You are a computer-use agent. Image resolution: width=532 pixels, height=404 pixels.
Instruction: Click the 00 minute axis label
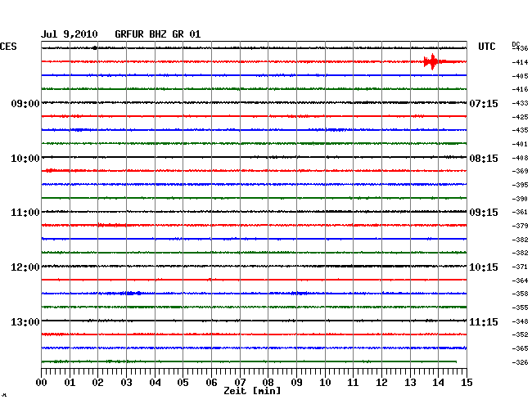42,383
